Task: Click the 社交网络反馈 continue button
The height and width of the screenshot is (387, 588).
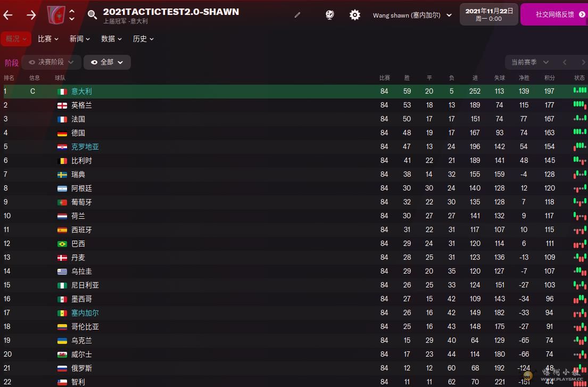Action: click(x=554, y=15)
